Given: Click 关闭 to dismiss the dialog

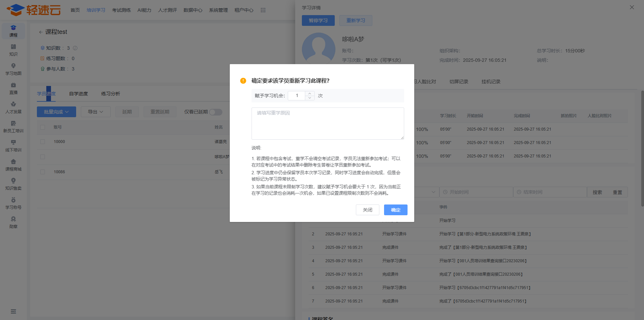Looking at the screenshot, I should coord(367,210).
